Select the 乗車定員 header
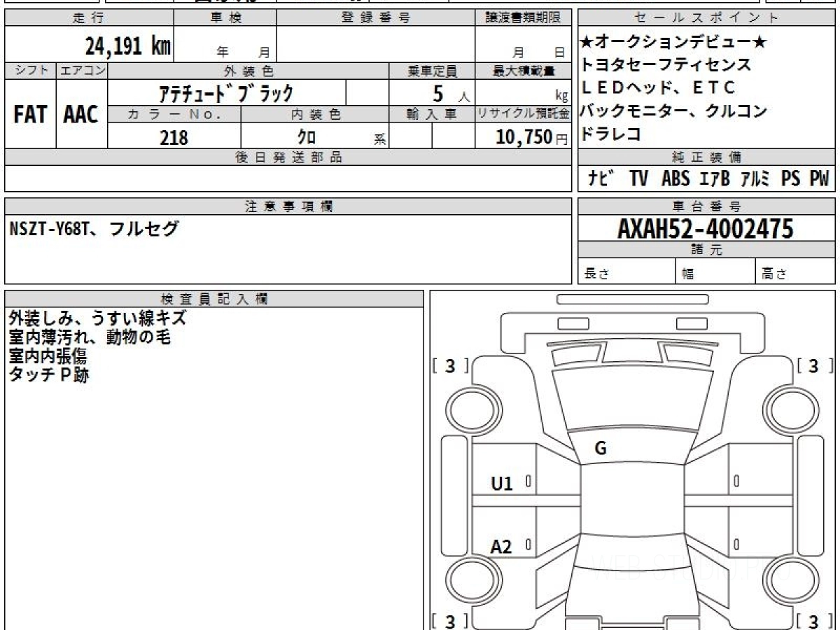The image size is (840, 630). 432,71
